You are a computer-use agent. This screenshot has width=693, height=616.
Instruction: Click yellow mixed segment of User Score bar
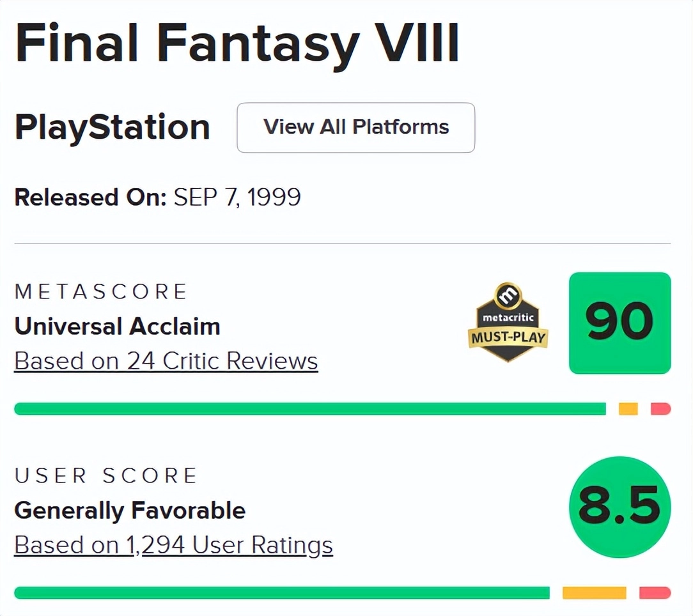tap(594, 593)
